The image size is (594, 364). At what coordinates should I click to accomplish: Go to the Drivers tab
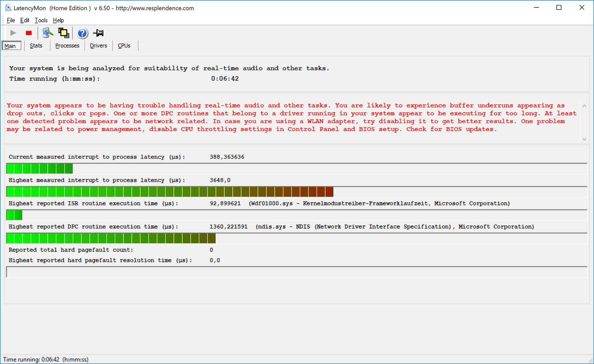(x=98, y=46)
